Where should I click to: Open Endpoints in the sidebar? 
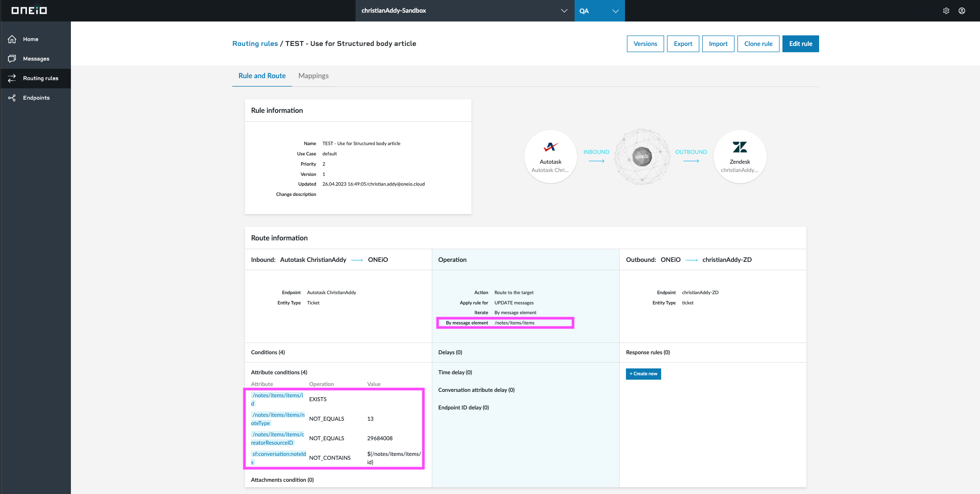point(36,98)
